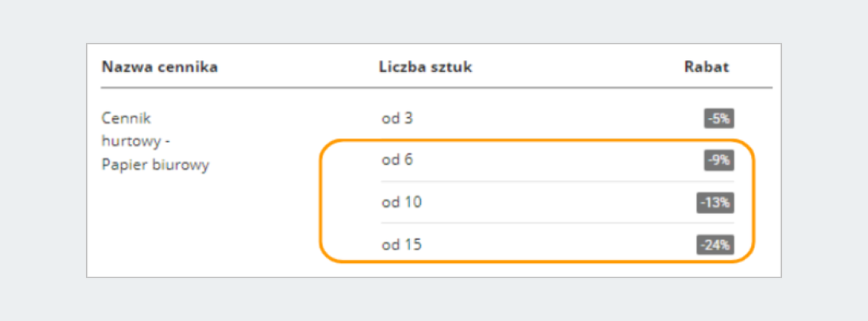Click the "Rabat" column header
This screenshot has width=868, height=321.
click(706, 67)
